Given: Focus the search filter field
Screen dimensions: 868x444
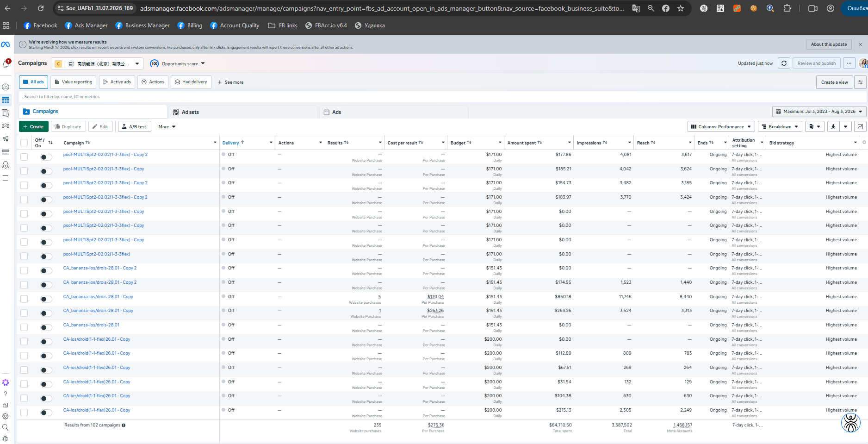Looking at the screenshot, I should (442, 97).
